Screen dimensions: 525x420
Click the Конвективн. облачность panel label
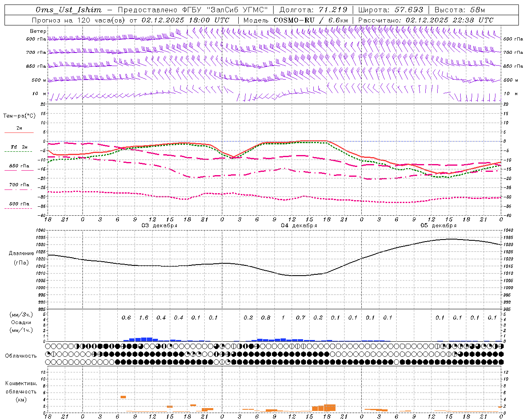pos(21,387)
